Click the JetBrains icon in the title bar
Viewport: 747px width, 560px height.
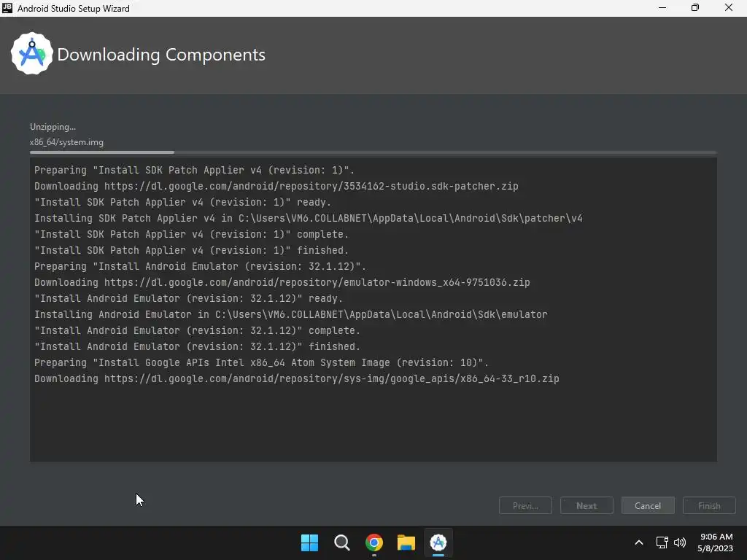click(x=7, y=7)
